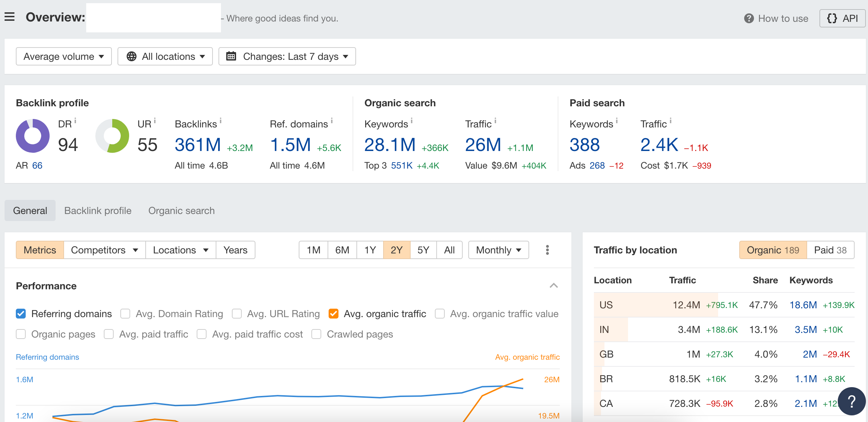The height and width of the screenshot is (422, 868).
Task: Open the Average volume dropdown
Action: (x=64, y=56)
